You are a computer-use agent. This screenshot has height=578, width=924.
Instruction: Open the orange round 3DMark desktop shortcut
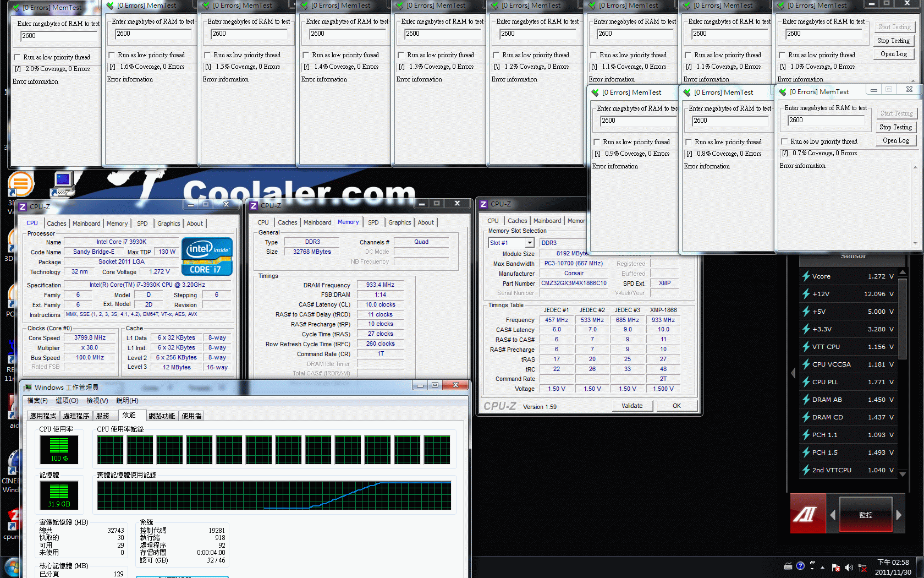(20, 184)
